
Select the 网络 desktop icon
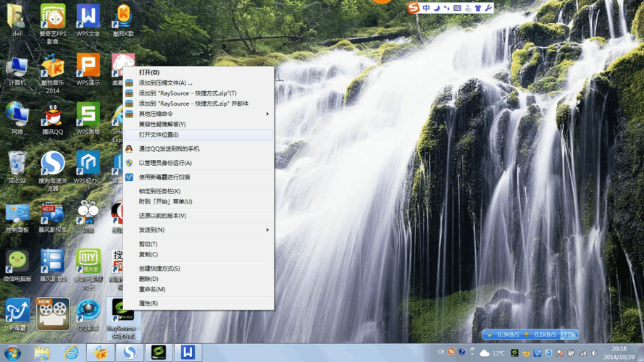pyautogui.click(x=17, y=118)
